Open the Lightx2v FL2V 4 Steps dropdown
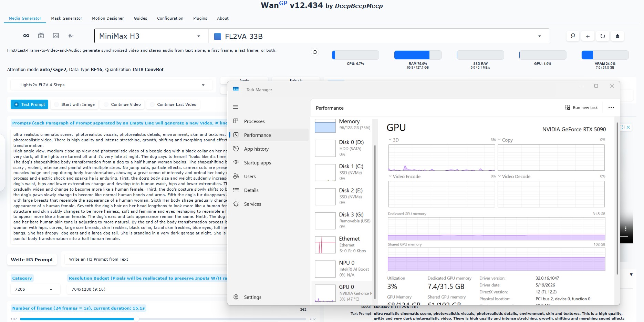The height and width of the screenshot is (322, 644). tap(112, 85)
